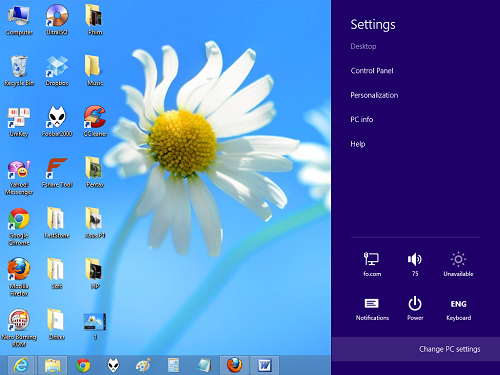This screenshot has width=500, height=375.
Task: Open Paint from the taskbar
Action: click(x=143, y=365)
